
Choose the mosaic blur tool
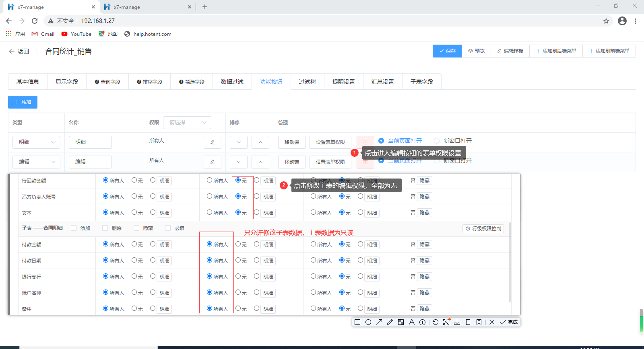[401, 322]
